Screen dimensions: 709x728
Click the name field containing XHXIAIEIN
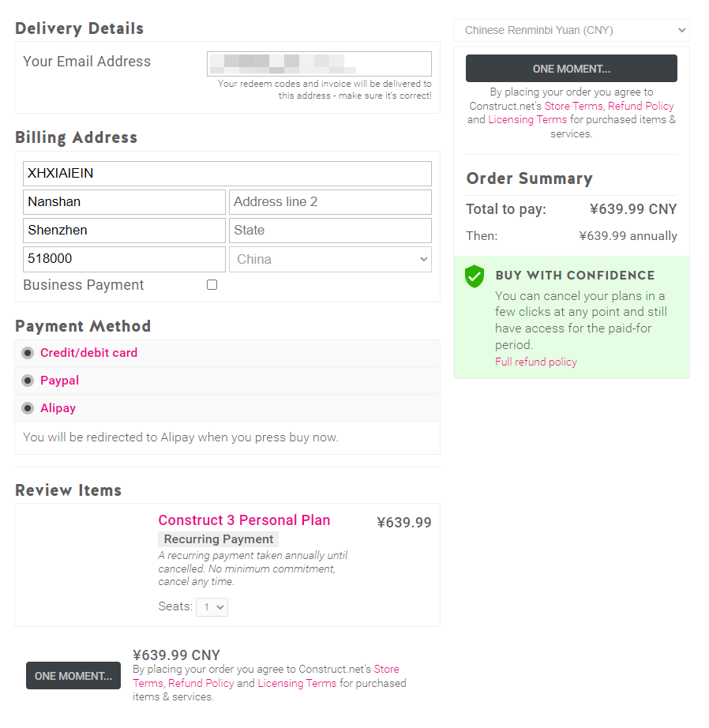click(227, 174)
